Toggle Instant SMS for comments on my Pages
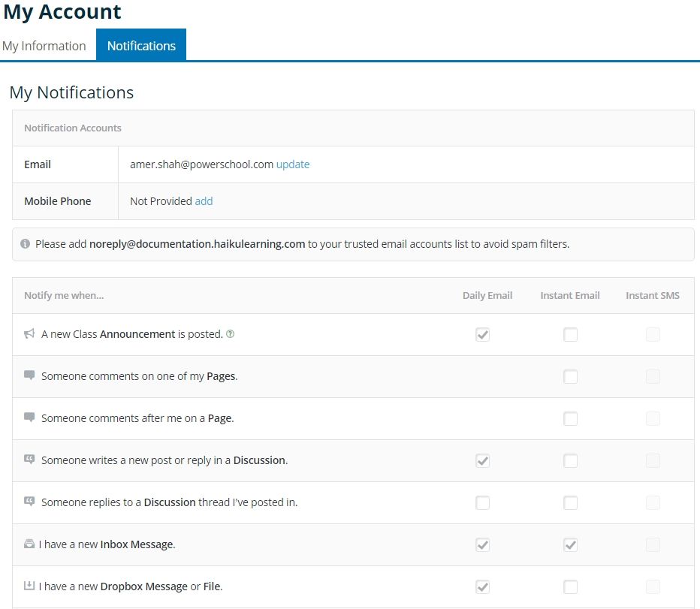The height and width of the screenshot is (609, 700). 653,376
